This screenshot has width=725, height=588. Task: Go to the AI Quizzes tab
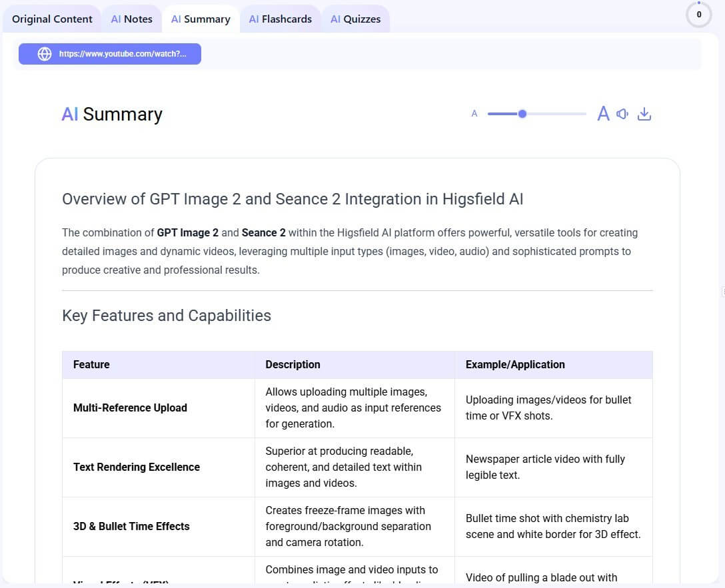click(356, 19)
